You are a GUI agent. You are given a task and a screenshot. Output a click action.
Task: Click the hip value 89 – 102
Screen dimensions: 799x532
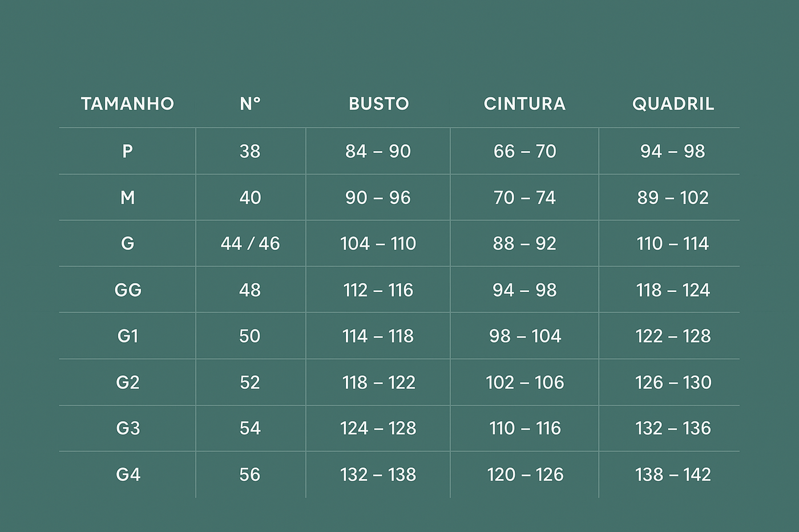point(673,198)
